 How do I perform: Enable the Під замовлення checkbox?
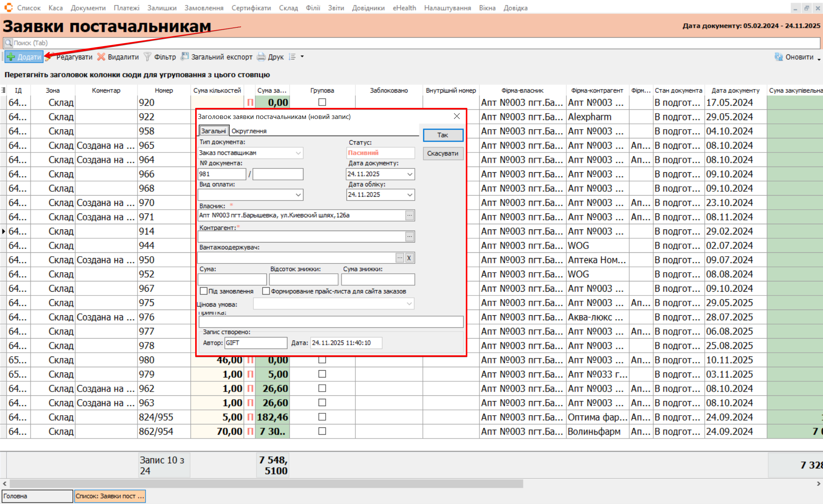[x=204, y=291]
